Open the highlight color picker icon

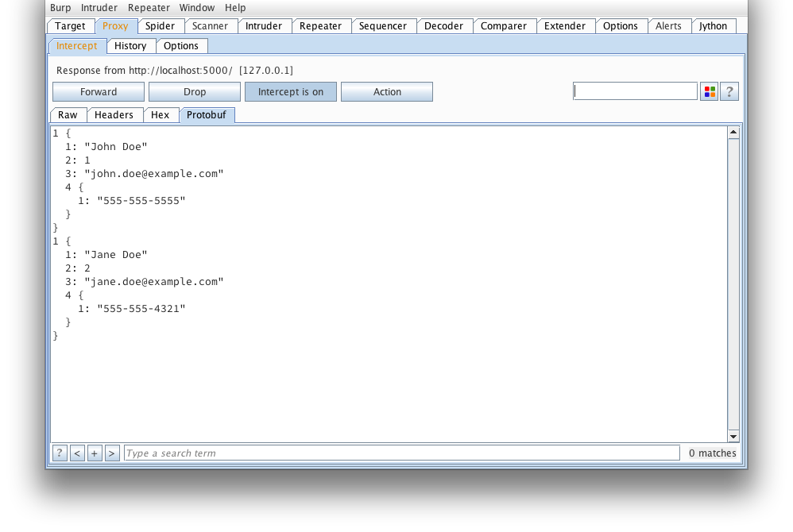click(x=709, y=91)
